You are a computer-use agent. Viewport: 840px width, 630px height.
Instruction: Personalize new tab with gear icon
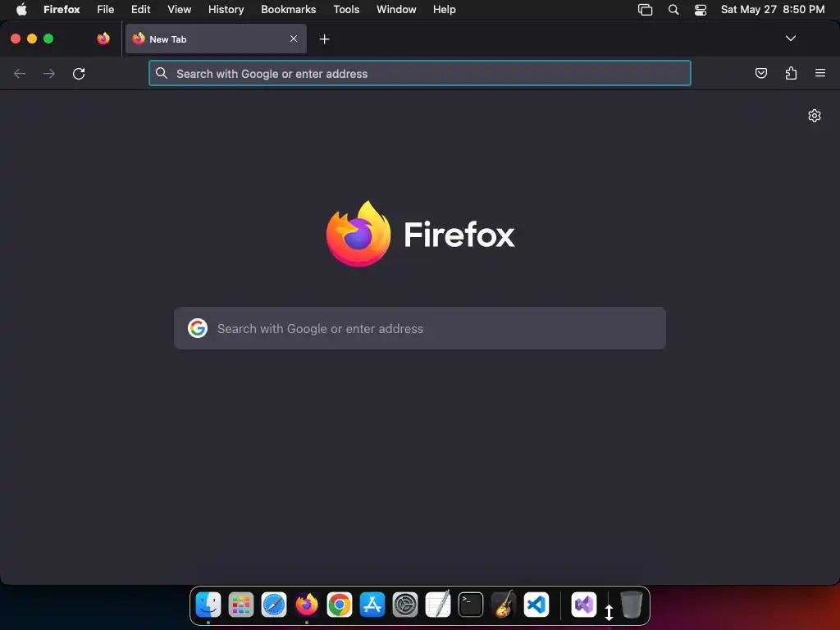click(x=815, y=116)
